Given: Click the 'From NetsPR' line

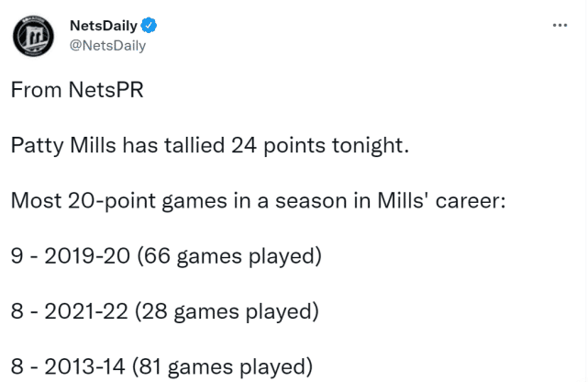Looking at the screenshot, I should [78, 90].
